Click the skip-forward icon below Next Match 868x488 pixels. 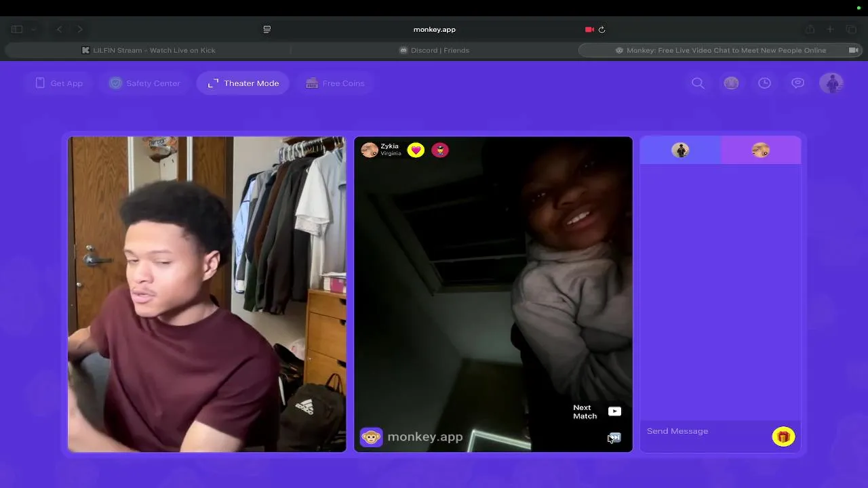[x=614, y=438]
